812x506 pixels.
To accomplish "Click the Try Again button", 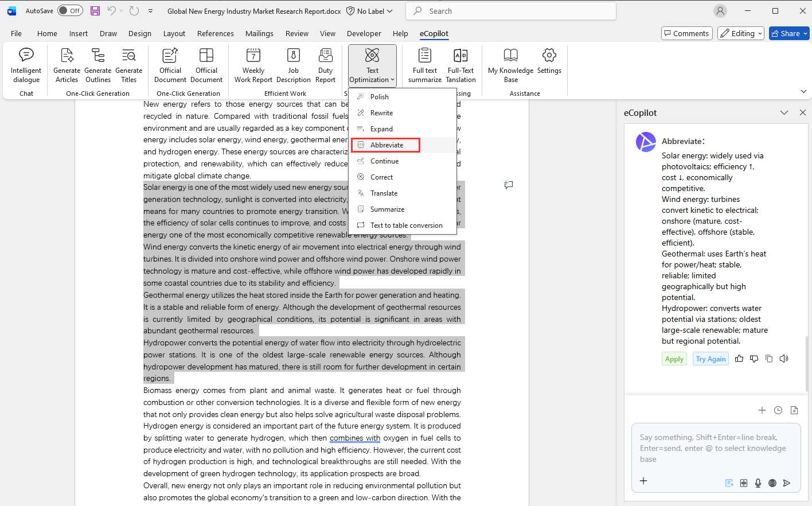I will (x=710, y=359).
